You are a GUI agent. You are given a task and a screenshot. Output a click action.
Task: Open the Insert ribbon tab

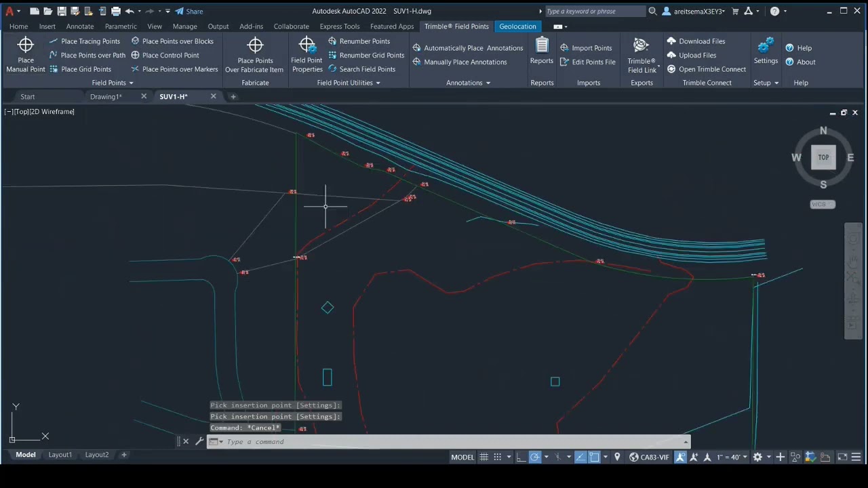pos(47,26)
